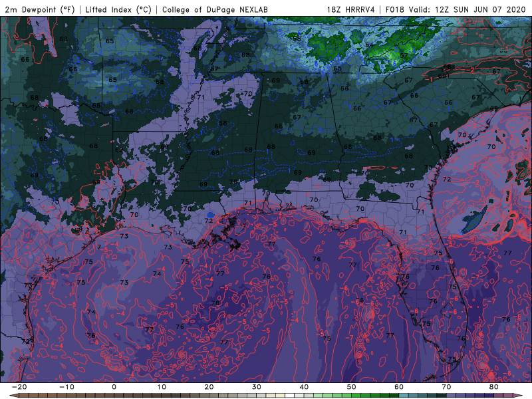
Task: Click the "40" color scale label
Action: pyautogui.click(x=304, y=387)
